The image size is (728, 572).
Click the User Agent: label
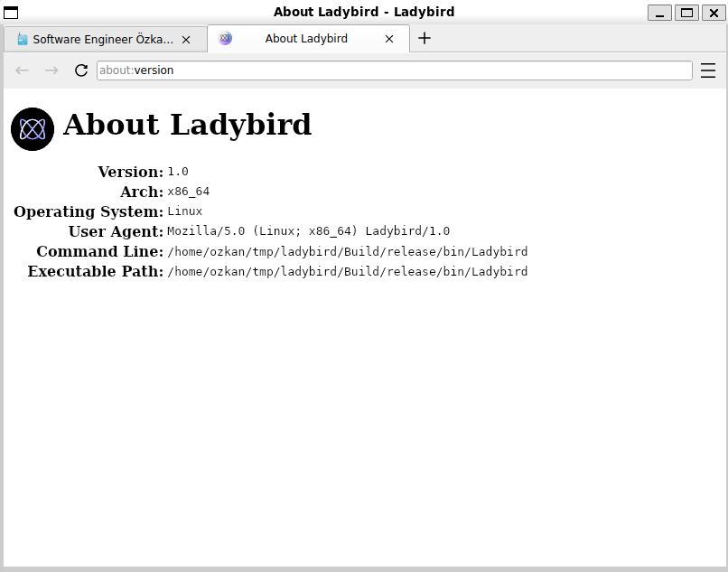click(116, 231)
